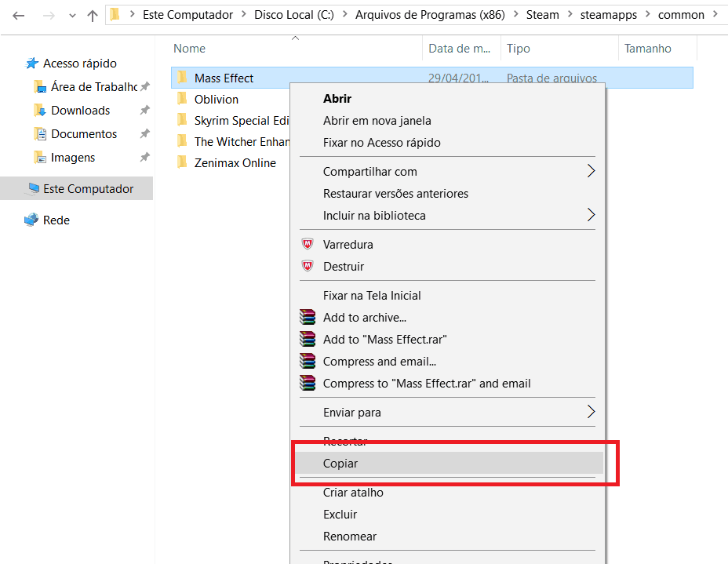Image resolution: width=728 pixels, height=564 pixels.
Task: Open chevron after steamapps in address path
Action: click(648, 14)
